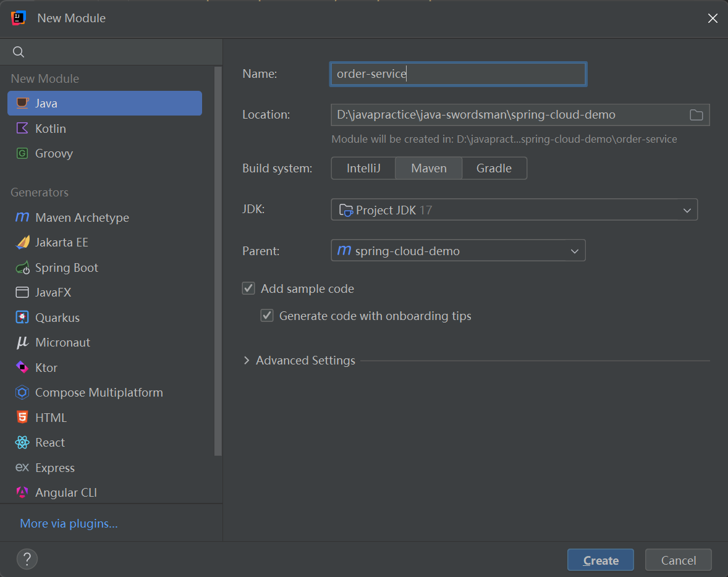Click the Project JDK folder icon
The width and height of the screenshot is (728, 577).
[x=346, y=210]
